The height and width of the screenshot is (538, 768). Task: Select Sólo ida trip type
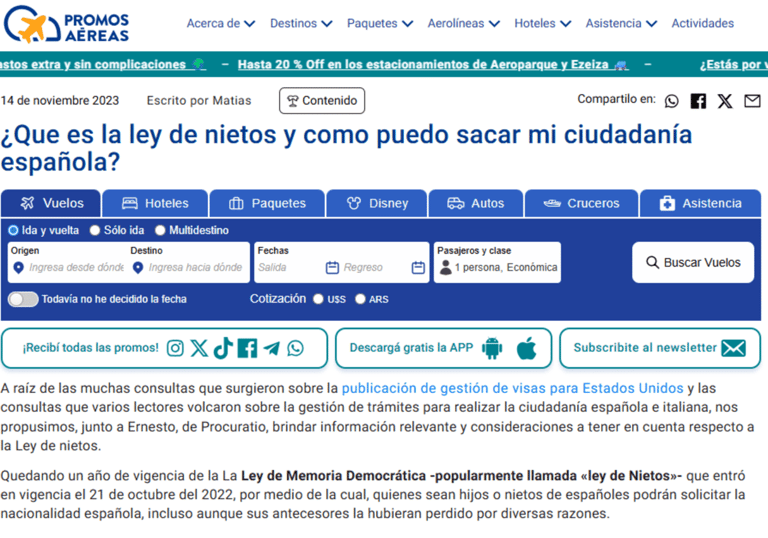(x=95, y=230)
